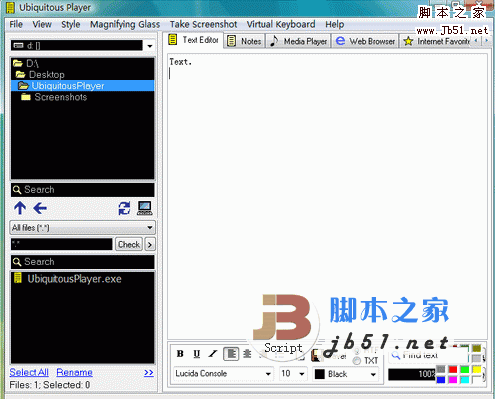Pick the cyan color swatch
The height and width of the screenshot is (399, 495).
[465, 380]
